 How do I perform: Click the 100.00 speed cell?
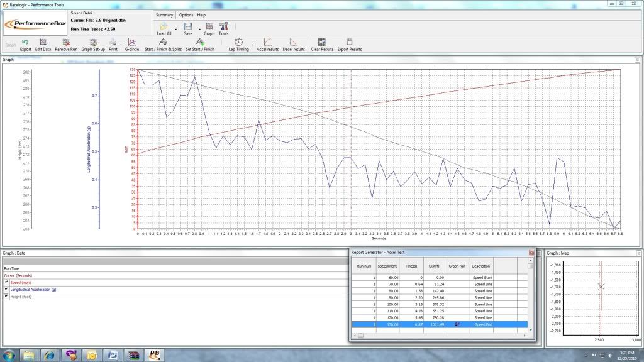click(387, 304)
